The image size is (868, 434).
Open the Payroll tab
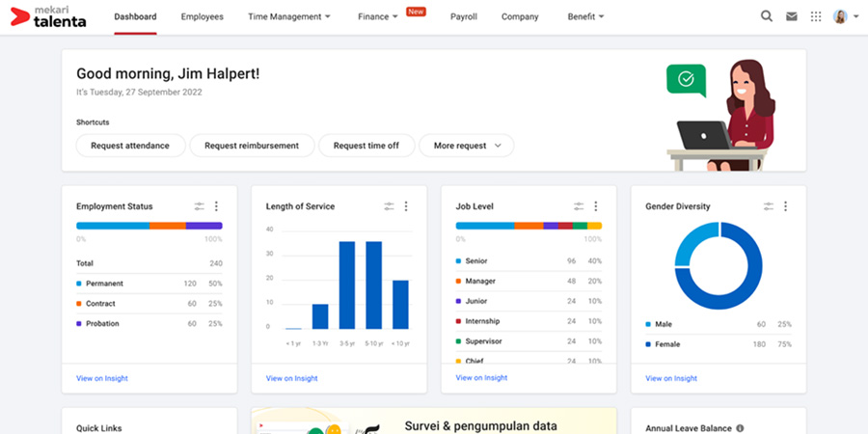coord(464,16)
